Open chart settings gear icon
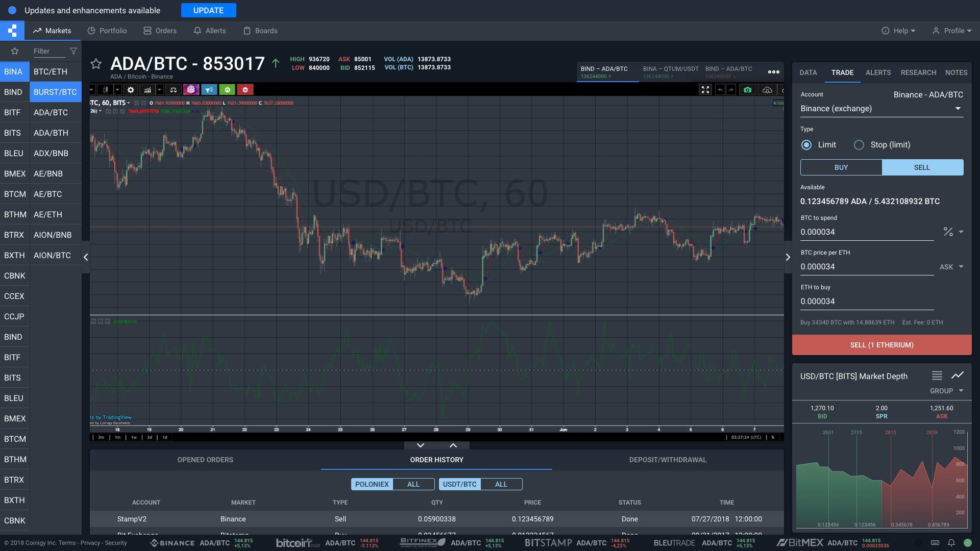 (x=131, y=90)
